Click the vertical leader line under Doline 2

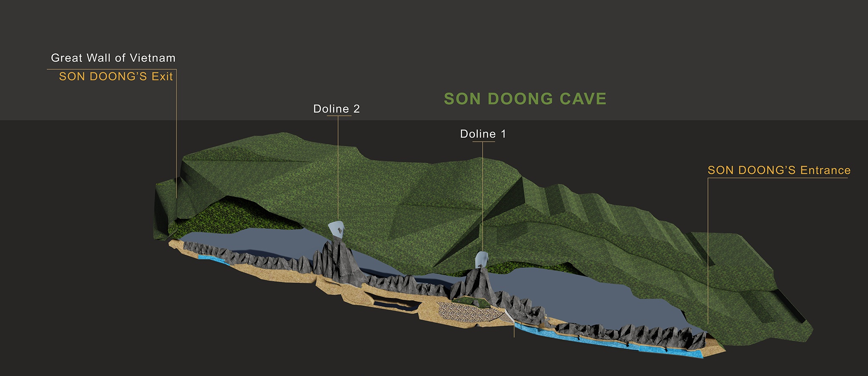coord(338,170)
